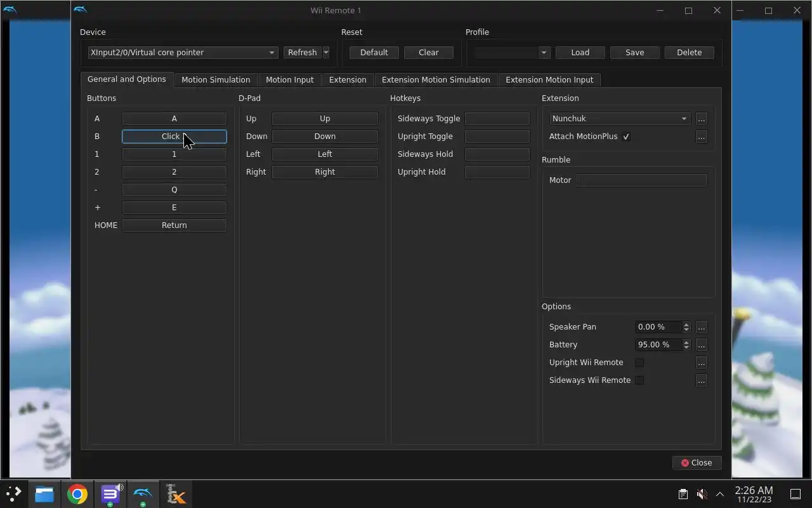Assign the Rumble Motor binding
The width and height of the screenshot is (812, 508).
[x=641, y=180]
